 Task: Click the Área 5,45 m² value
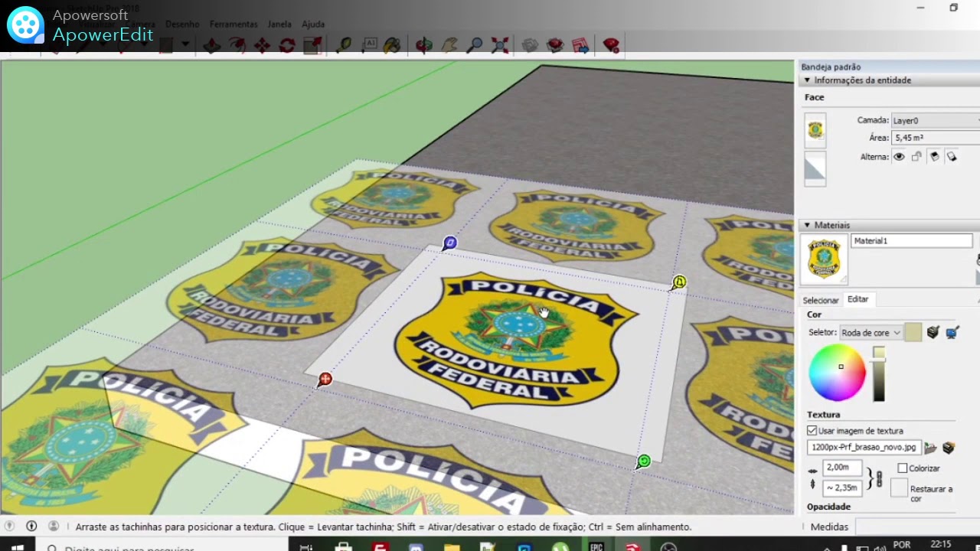(935, 138)
